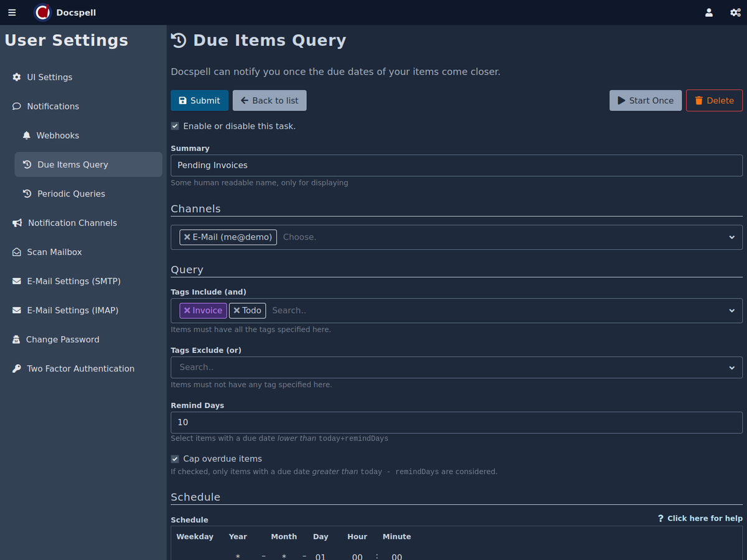The height and width of the screenshot is (560, 747).
Task: Expand the Tags Include dropdown arrow
Action: (731, 310)
